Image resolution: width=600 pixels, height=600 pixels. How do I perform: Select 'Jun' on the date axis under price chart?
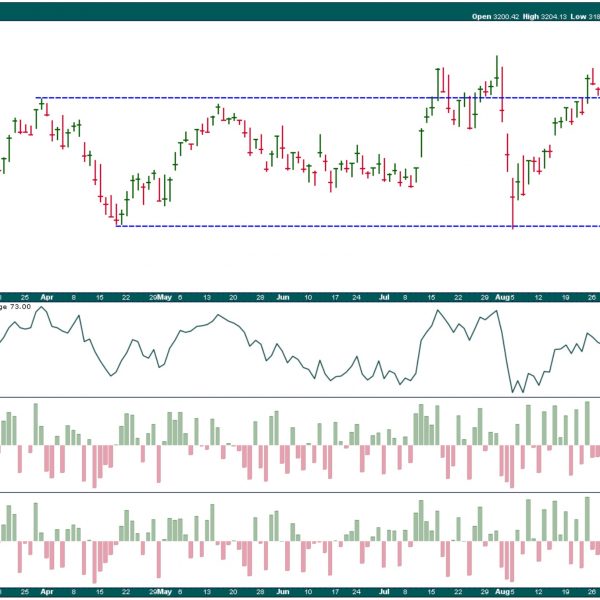click(x=283, y=297)
